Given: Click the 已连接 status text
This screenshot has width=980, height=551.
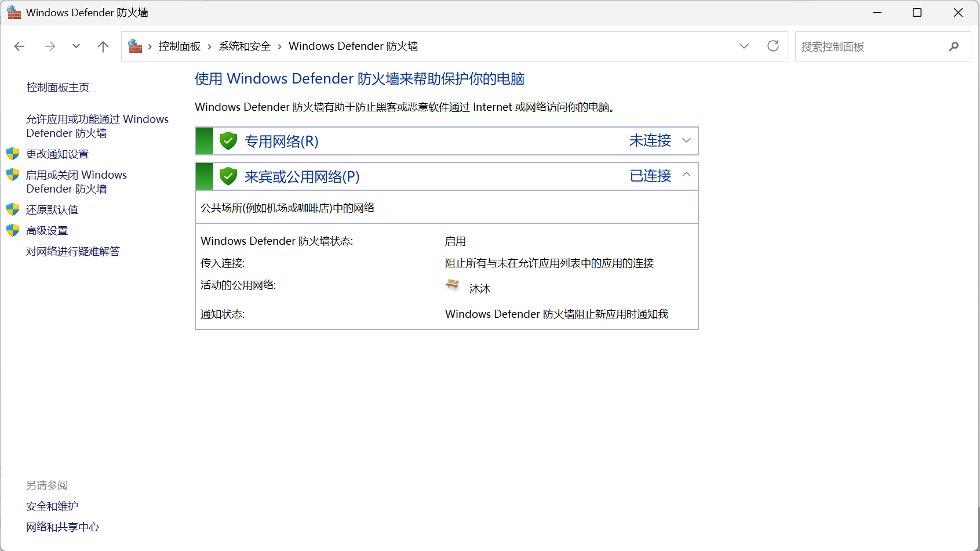Looking at the screenshot, I should [x=650, y=176].
